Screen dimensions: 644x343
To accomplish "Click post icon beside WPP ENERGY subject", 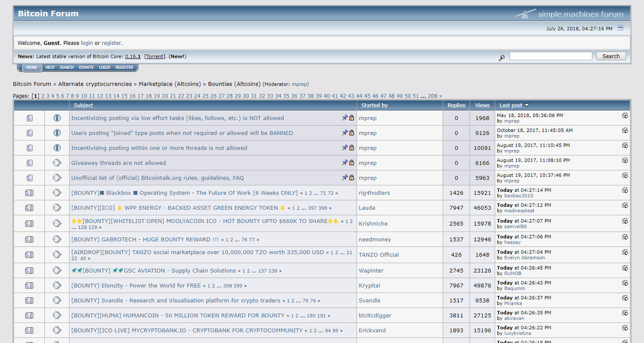I will tap(57, 208).
